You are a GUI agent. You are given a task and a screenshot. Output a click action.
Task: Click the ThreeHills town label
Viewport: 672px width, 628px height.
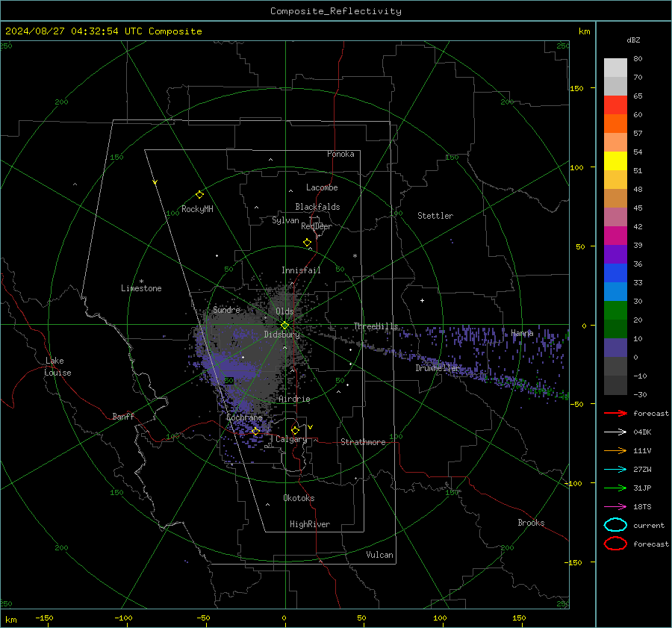376,326
